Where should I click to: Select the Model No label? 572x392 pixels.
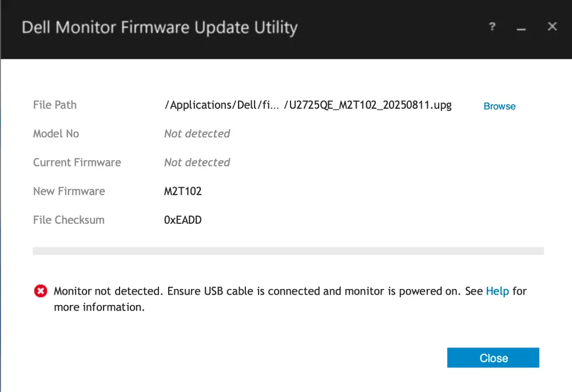[x=56, y=134]
